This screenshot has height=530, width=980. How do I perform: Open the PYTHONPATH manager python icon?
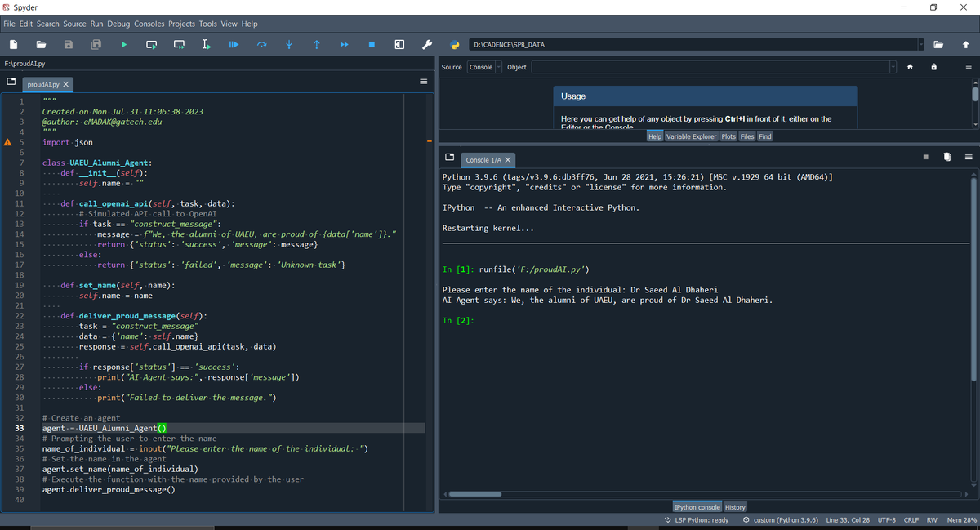(x=455, y=45)
